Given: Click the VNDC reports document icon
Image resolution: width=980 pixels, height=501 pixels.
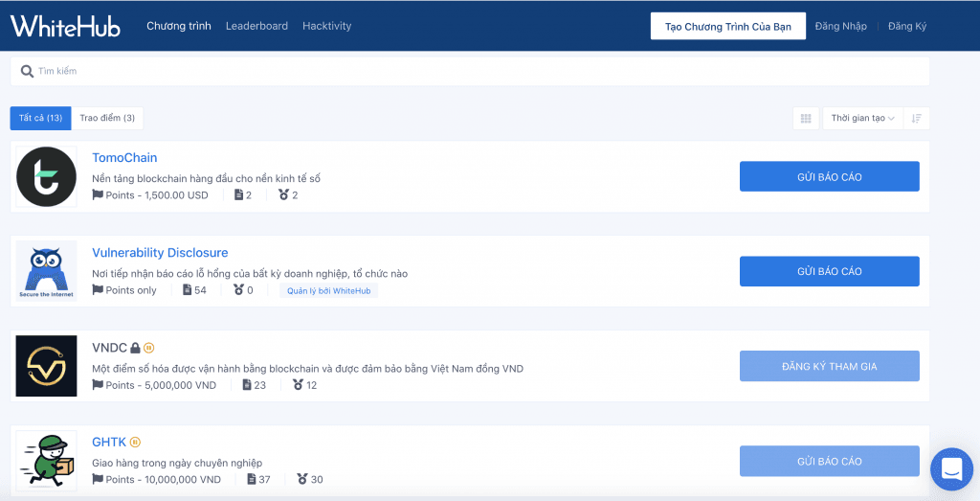Looking at the screenshot, I should (x=247, y=385).
